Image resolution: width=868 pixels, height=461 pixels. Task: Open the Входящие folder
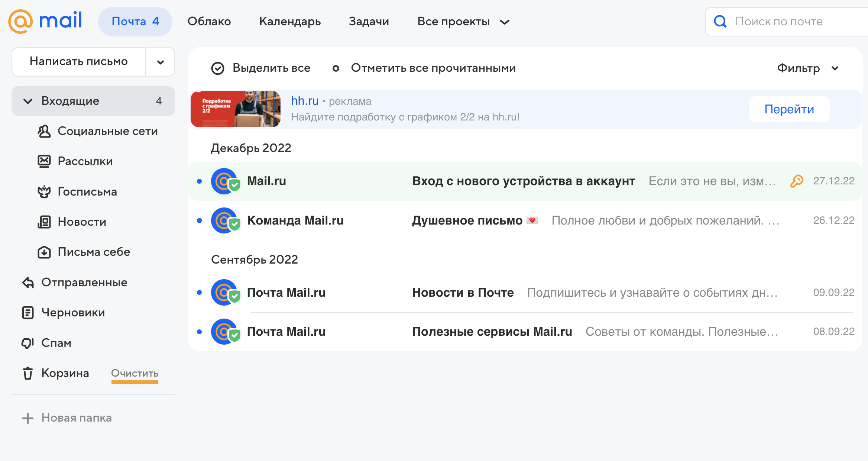(x=93, y=101)
